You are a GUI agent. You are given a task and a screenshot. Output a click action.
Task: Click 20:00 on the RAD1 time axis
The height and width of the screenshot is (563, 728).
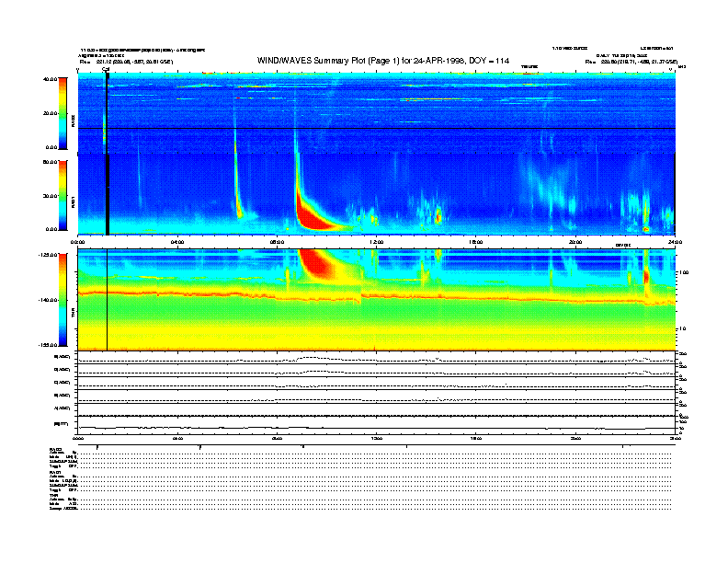(x=575, y=242)
